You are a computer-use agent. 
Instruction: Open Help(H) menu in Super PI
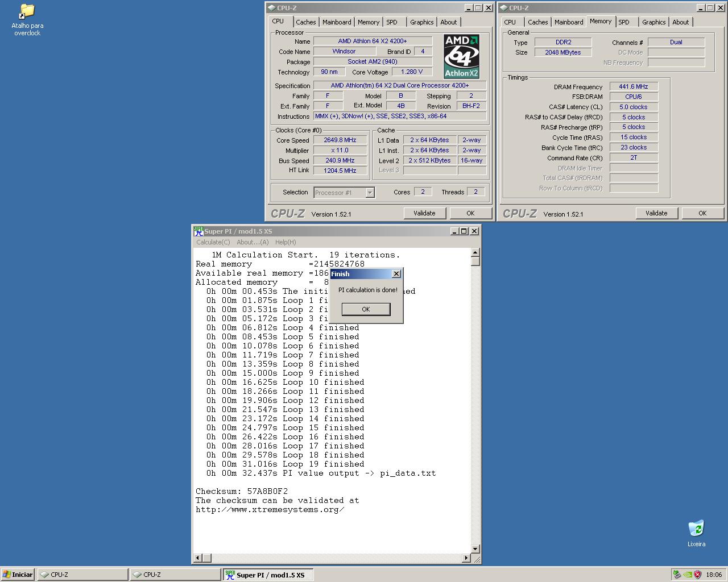(286, 242)
